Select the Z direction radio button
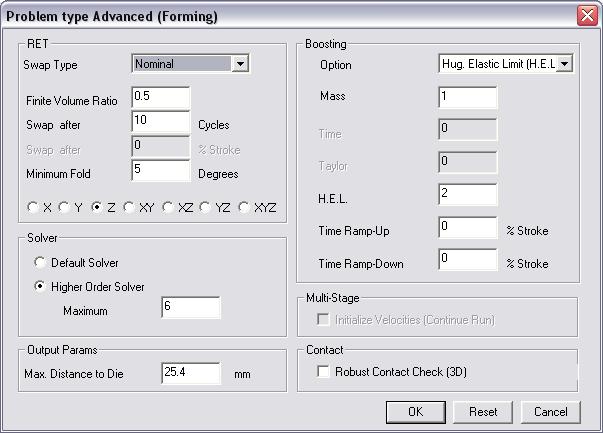Viewport: 603px width, 433px height. (x=97, y=208)
